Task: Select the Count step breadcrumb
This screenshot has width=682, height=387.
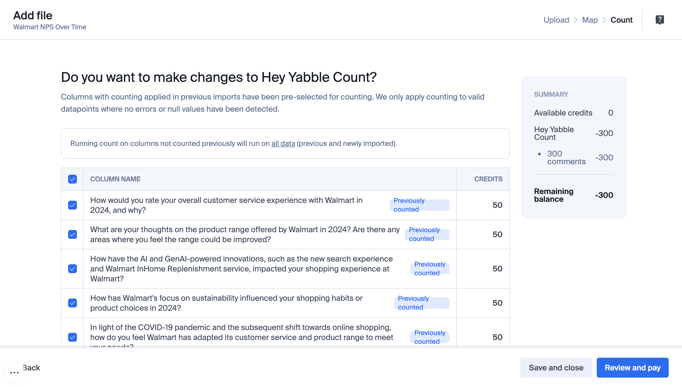Action: [x=621, y=20]
